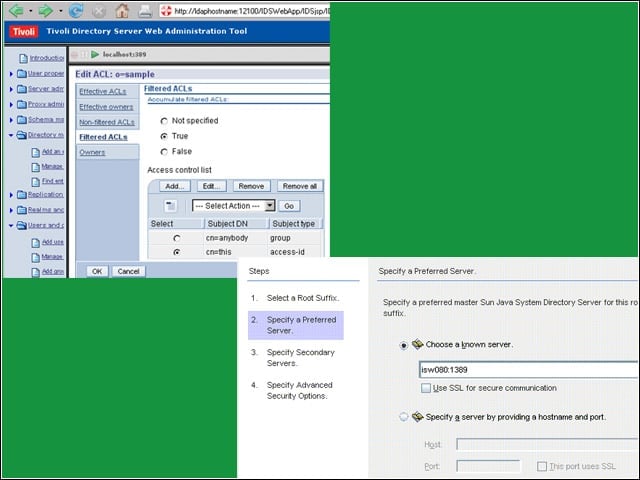Click the Subject type column header
The width and height of the screenshot is (640, 480).
click(294, 224)
